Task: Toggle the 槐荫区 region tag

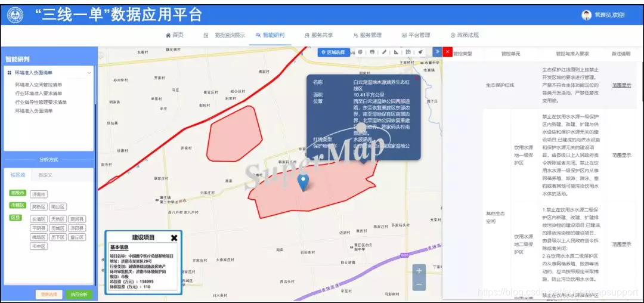Action: click(39, 237)
